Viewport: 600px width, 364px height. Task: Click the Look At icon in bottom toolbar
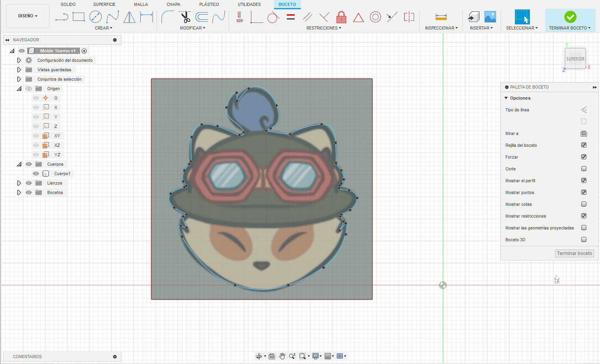(x=272, y=356)
